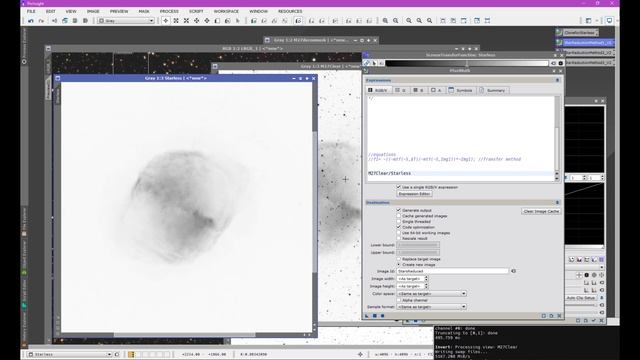This screenshot has height=360, width=640.
Task: Click the black circle icon in histogram panel
Action: point(587,275)
